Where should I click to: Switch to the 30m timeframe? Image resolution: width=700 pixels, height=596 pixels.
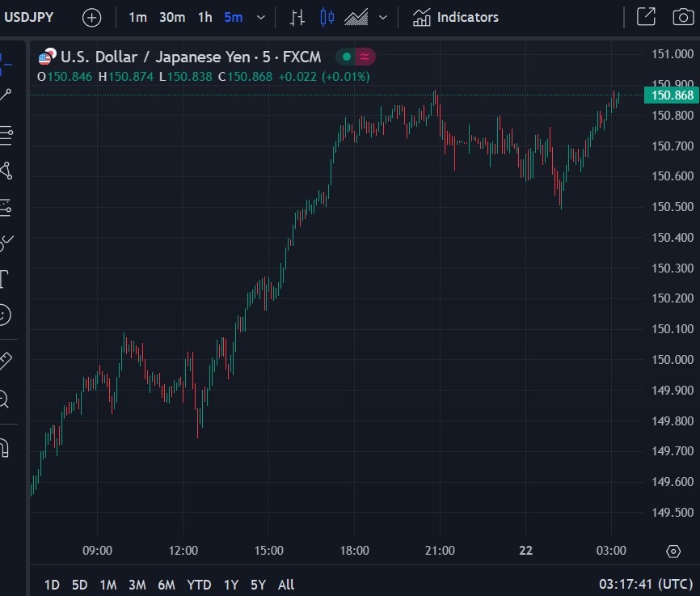(x=172, y=18)
